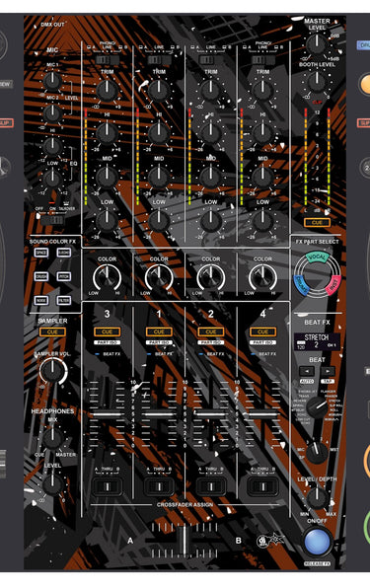Click the channel 3 LOW EQ knob
370x588 pixels.
coord(107,221)
